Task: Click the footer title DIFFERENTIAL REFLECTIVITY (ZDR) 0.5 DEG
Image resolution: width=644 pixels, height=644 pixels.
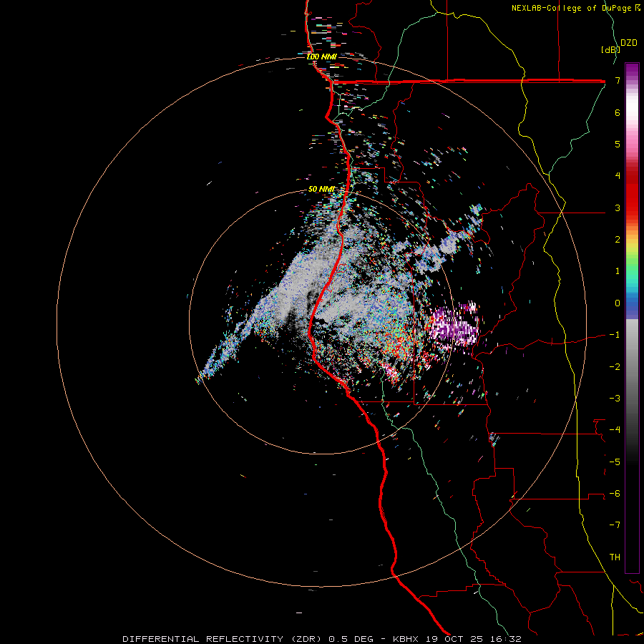Action: coord(248,639)
